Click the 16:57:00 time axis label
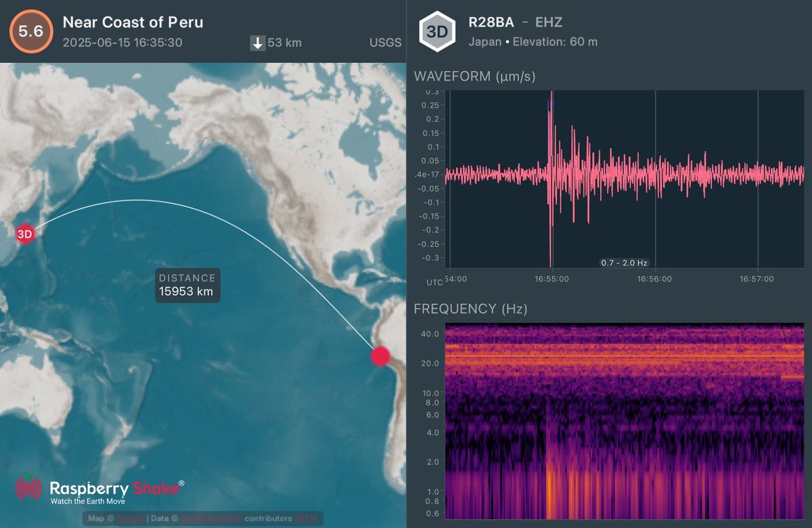Image resolution: width=812 pixels, height=528 pixels. tap(757, 279)
